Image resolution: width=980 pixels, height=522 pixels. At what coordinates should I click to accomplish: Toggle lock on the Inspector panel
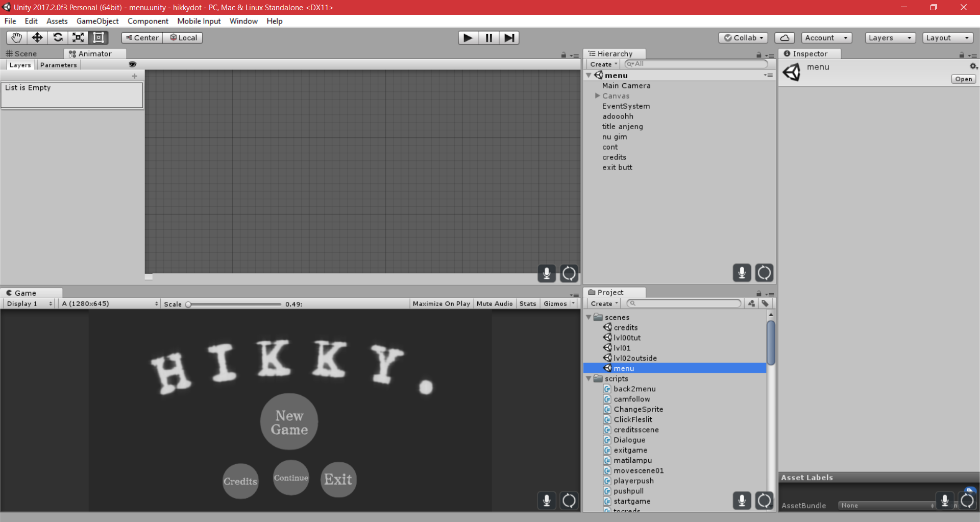(962, 55)
